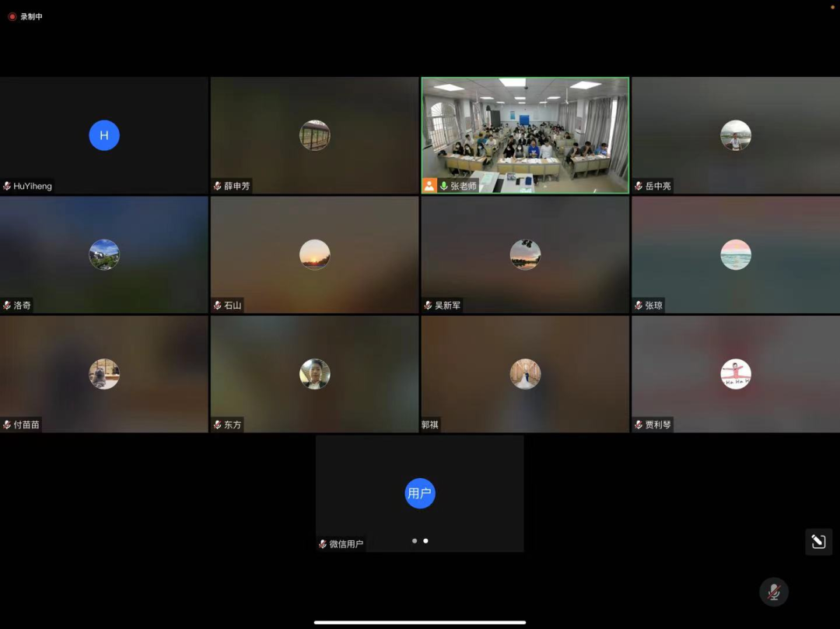
Task: Click muted mic icon next to 岳中亮
Action: tap(639, 187)
